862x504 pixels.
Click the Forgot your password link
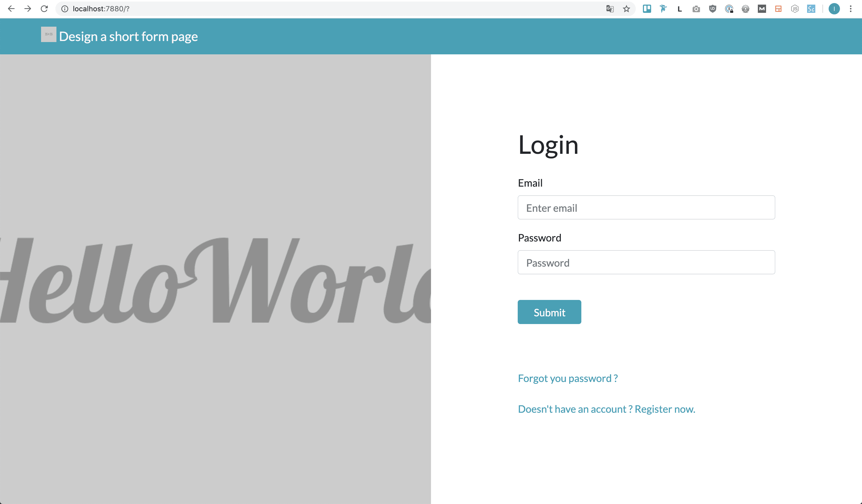click(567, 378)
